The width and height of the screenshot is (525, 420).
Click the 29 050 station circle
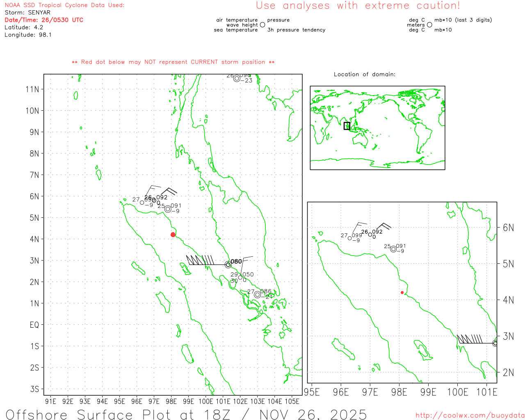[x=240, y=278]
